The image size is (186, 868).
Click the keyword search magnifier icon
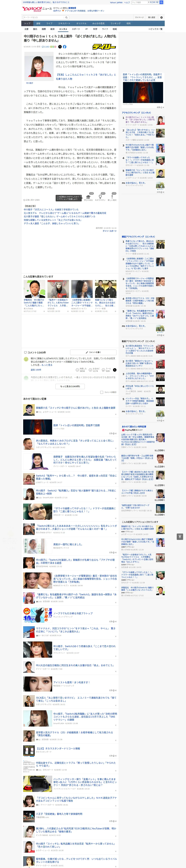pyautogui.click(x=66, y=17)
